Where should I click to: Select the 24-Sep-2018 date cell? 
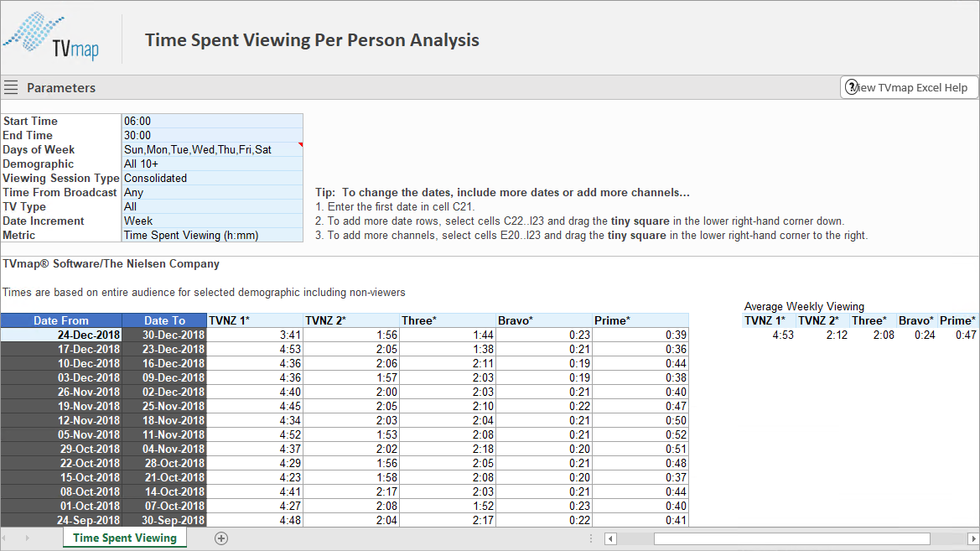click(61, 520)
